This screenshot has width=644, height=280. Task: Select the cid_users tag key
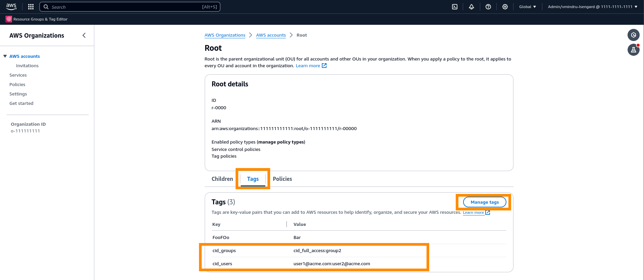pyautogui.click(x=222, y=264)
